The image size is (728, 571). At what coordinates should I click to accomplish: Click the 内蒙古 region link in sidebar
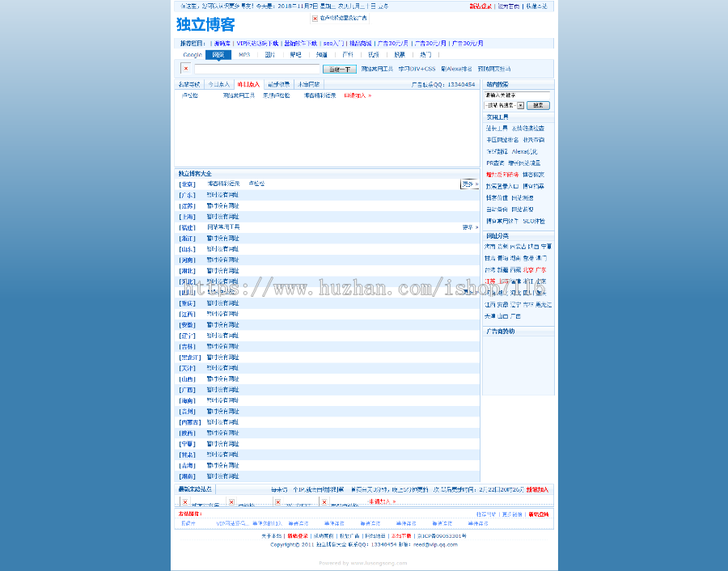click(519, 247)
